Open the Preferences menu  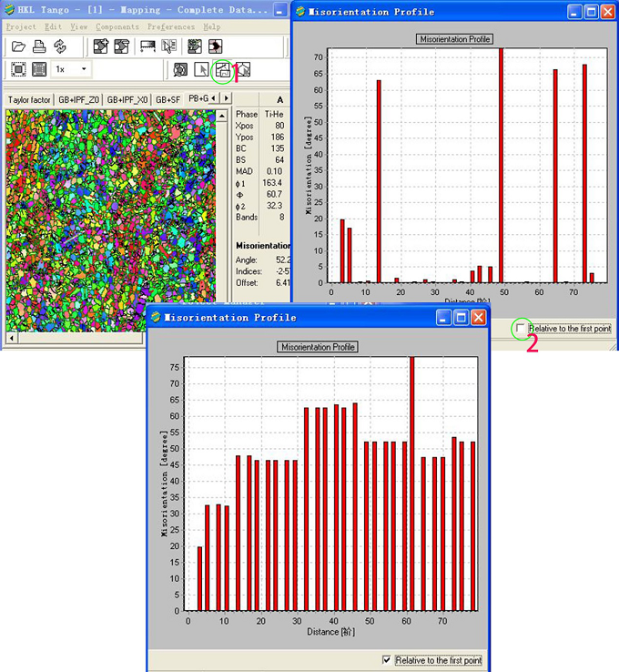(x=170, y=27)
